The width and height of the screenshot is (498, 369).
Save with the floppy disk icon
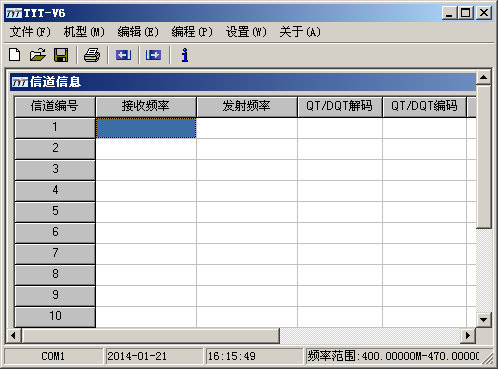(x=61, y=55)
